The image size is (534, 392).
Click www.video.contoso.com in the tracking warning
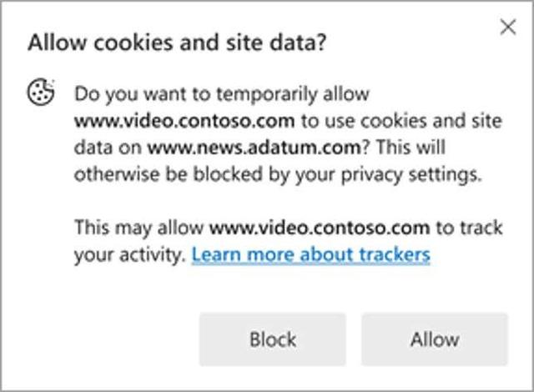(x=320, y=228)
